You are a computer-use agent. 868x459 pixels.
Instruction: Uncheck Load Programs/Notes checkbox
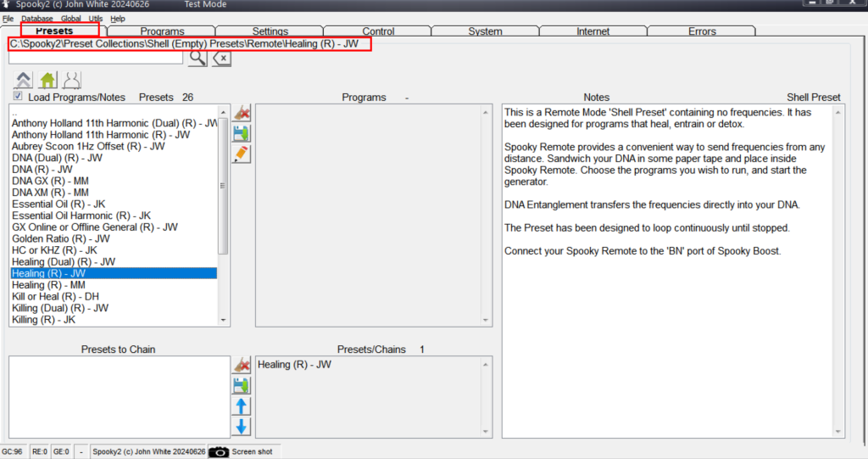pyautogui.click(x=18, y=97)
